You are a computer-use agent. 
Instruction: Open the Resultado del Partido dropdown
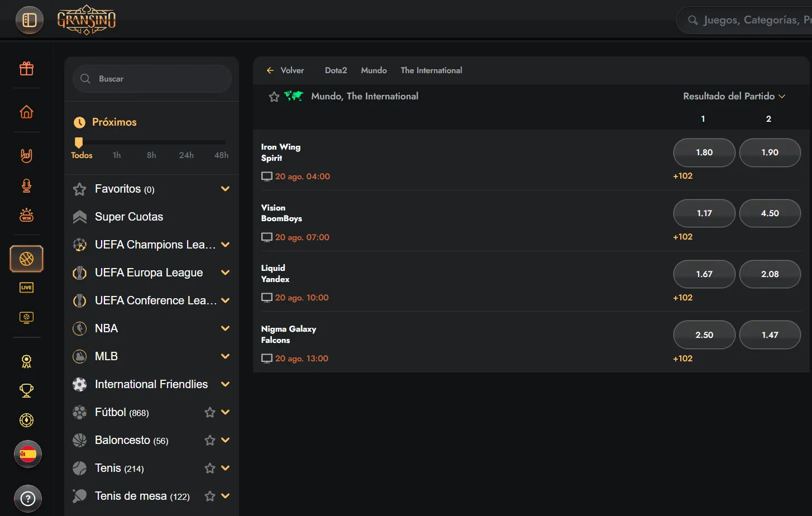point(734,96)
